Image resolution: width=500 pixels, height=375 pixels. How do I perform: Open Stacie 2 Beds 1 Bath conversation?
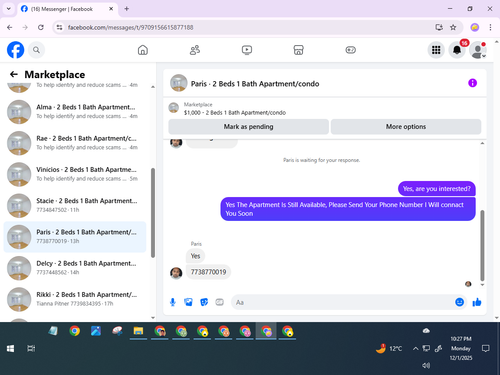[75, 205]
